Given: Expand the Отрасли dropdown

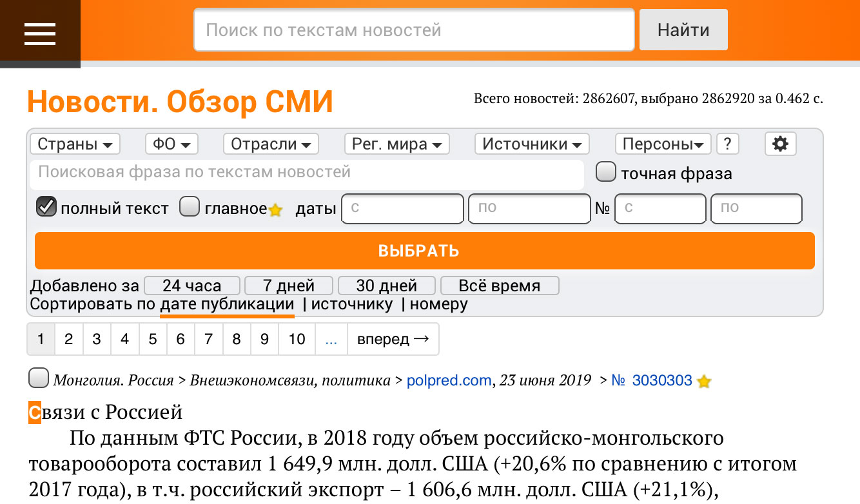Looking at the screenshot, I should point(271,144).
